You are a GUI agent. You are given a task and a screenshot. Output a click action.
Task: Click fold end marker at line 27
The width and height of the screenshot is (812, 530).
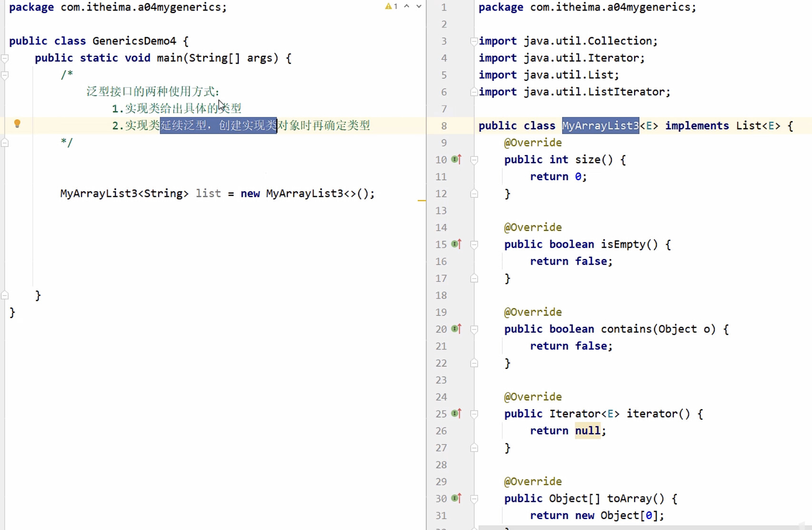pos(474,448)
